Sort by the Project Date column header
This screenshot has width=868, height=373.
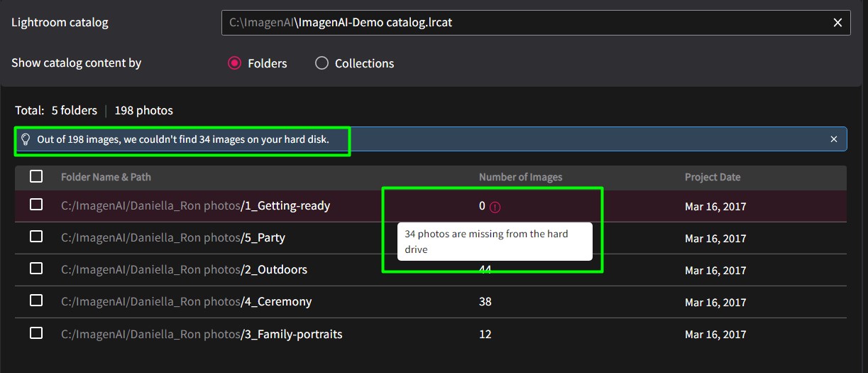[x=712, y=177]
